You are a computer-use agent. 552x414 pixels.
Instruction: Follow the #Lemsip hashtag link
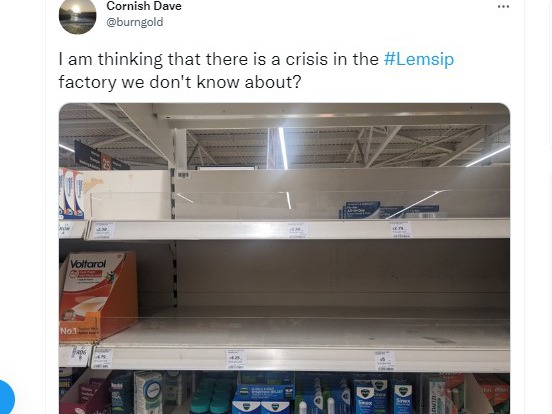pos(419,59)
